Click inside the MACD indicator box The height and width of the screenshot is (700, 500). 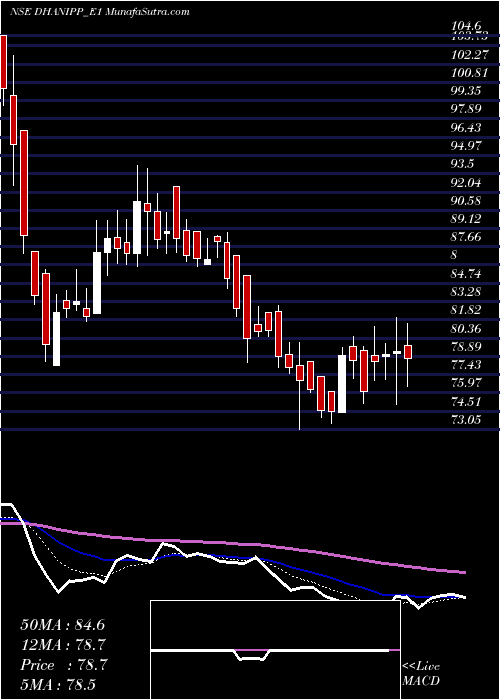tap(275, 650)
